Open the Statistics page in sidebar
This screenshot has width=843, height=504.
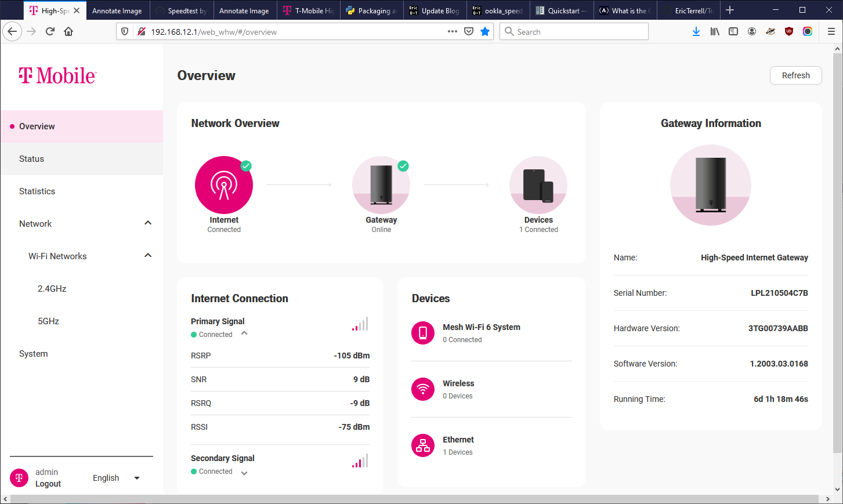pyautogui.click(x=37, y=191)
